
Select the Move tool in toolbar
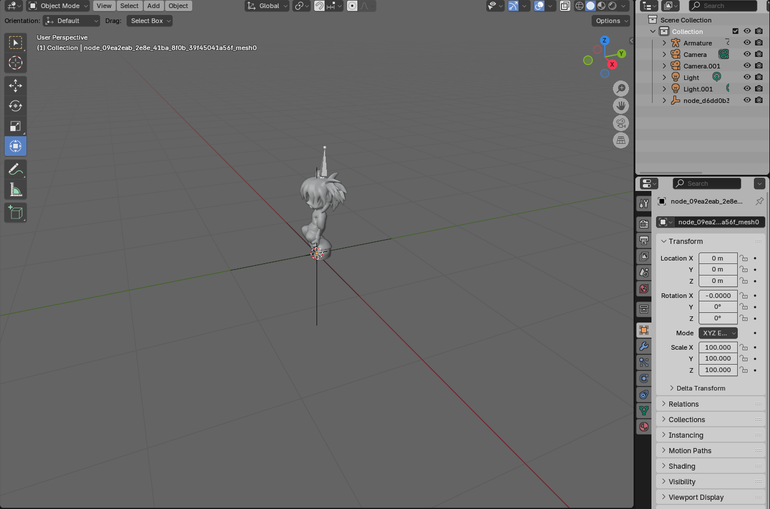click(15, 85)
